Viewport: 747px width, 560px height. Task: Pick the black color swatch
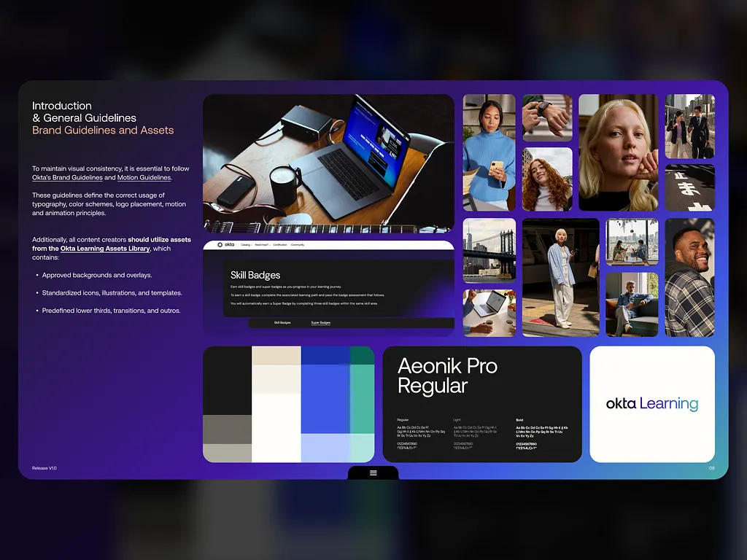(228, 380)
